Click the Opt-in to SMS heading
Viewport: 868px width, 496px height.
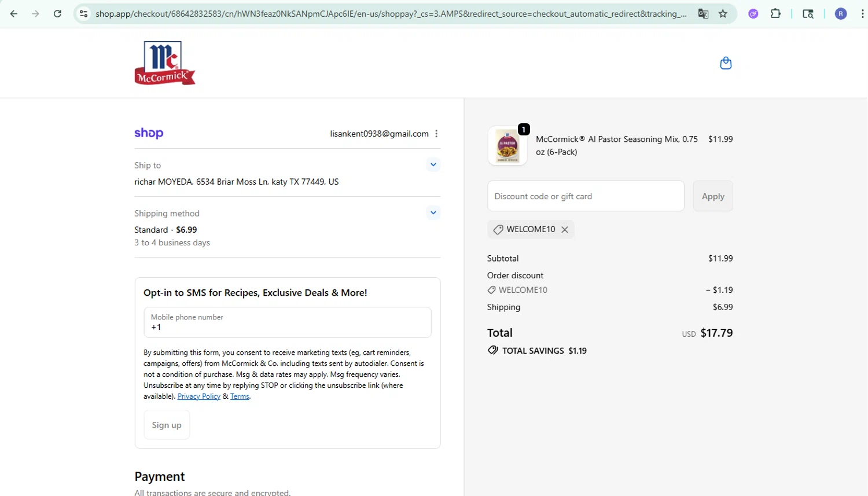click(x=255, y=293)
